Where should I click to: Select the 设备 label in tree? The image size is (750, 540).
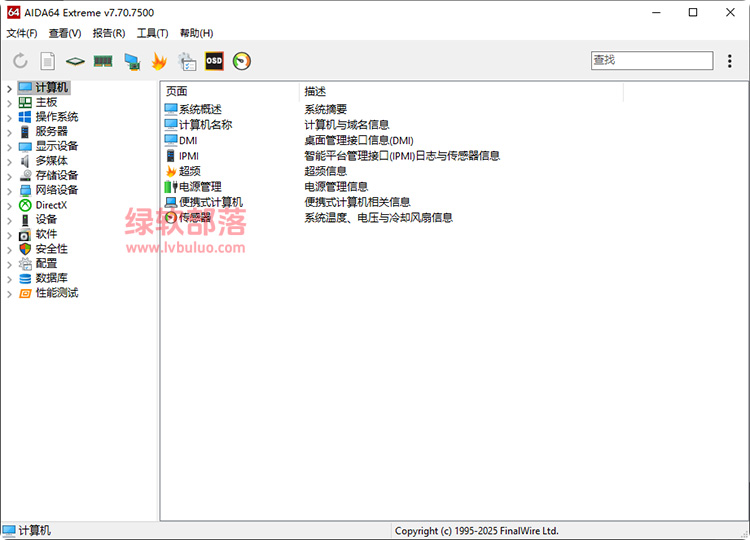[x=46, y=220]
